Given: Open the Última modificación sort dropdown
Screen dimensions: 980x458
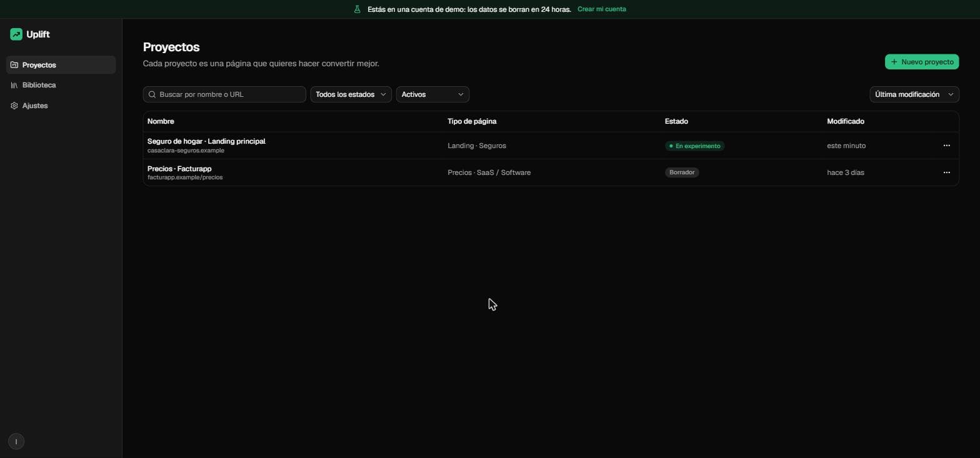Looking at the screenshot, I should pyautogui.click(x=914, y=94).
